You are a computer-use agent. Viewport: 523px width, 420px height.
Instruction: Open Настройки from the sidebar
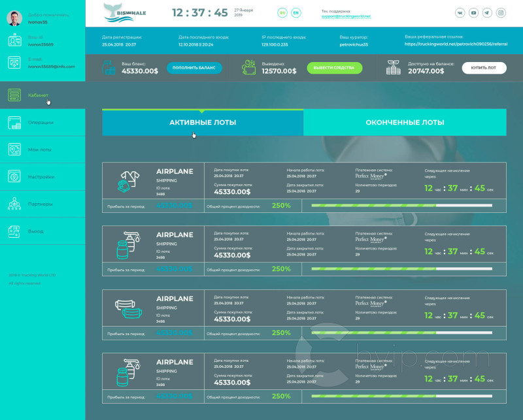[x=42, y=176]
